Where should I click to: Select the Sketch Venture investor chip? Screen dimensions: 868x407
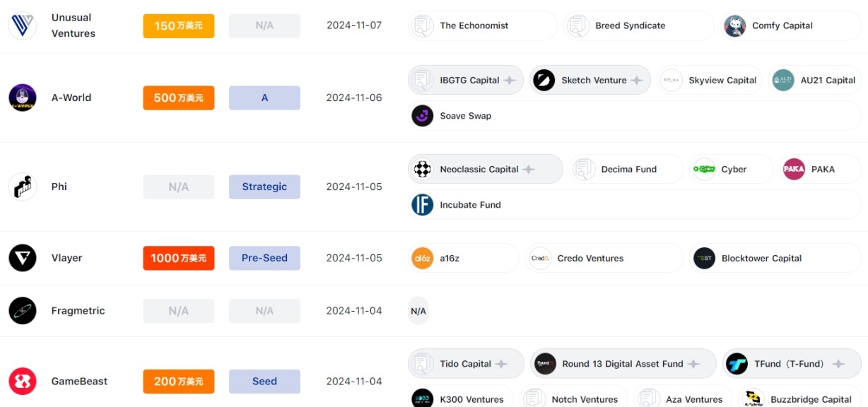[x=590, y=81]
